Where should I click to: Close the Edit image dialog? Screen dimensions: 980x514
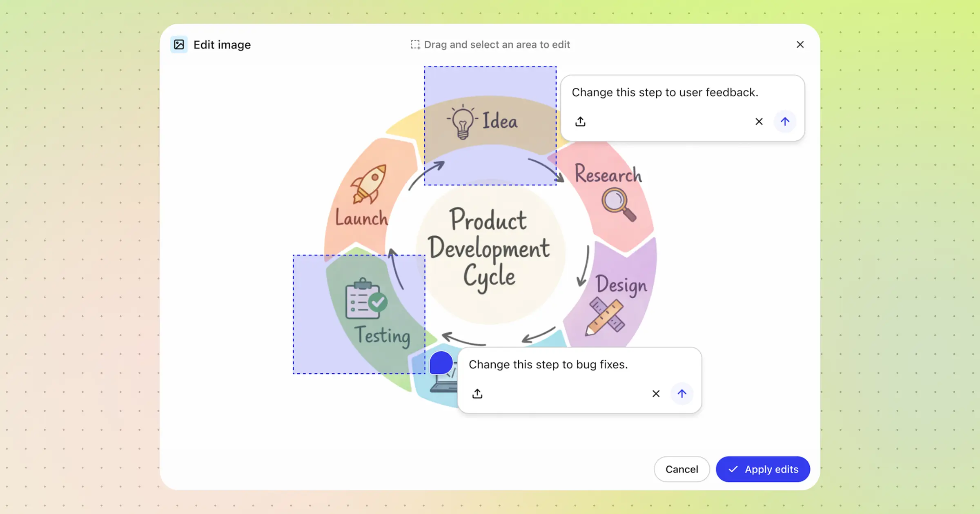coord(800,44)
